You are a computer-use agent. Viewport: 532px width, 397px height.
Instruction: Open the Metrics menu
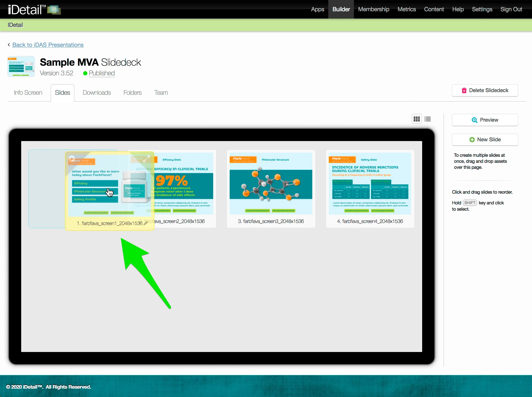406,9
